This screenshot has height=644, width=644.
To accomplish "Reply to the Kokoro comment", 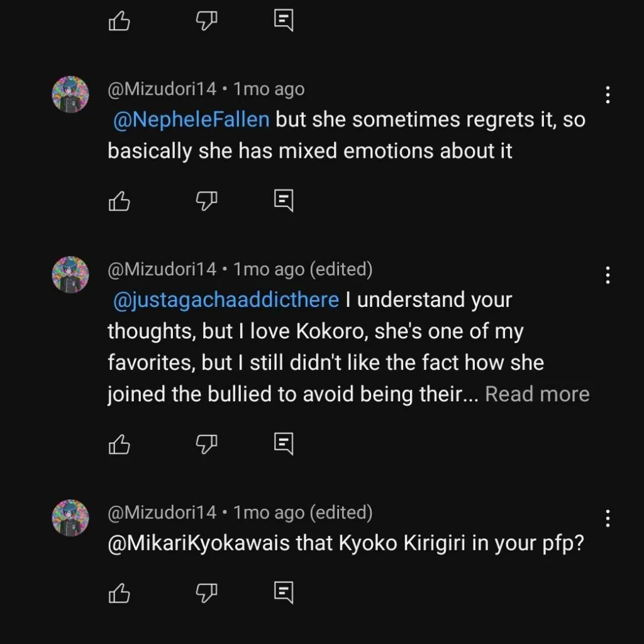I will point(284,444).
